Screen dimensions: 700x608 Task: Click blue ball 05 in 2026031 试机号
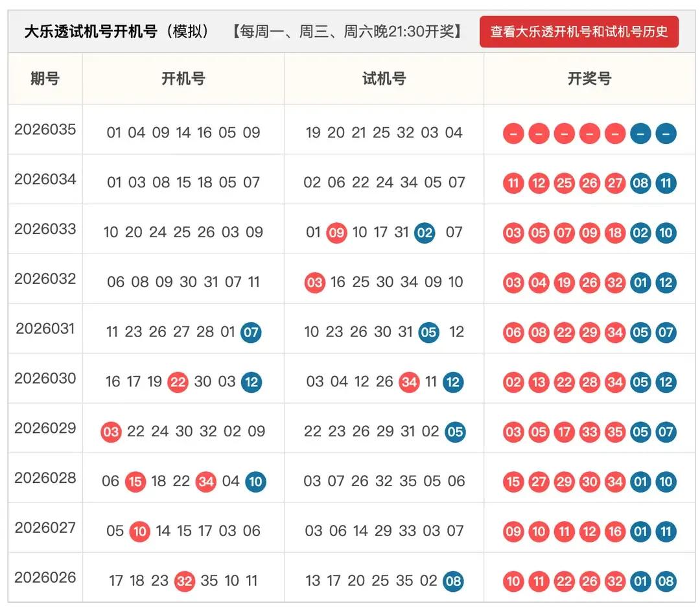[x=428, y=332]
